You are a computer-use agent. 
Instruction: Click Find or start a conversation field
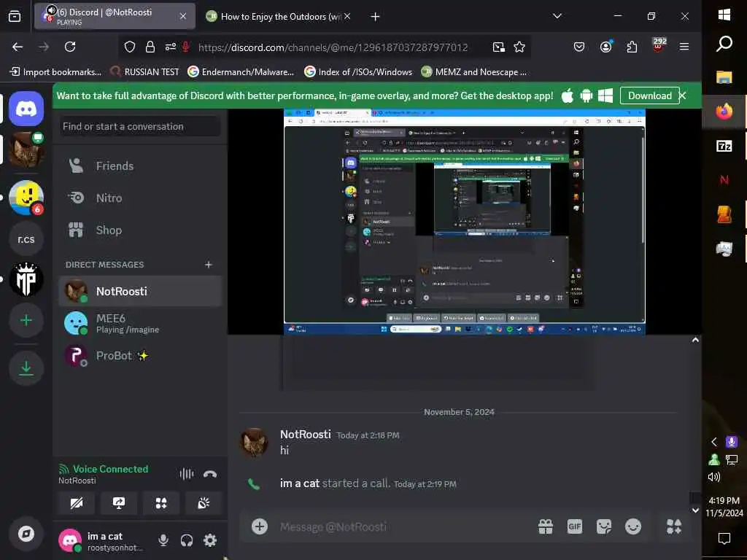[x=140, y=126]
